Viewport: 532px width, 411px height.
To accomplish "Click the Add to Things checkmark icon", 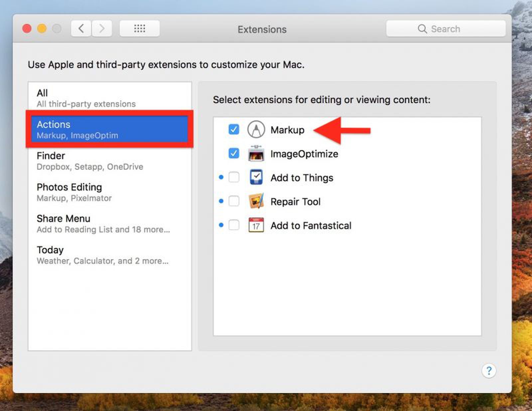I will (256, 177).
